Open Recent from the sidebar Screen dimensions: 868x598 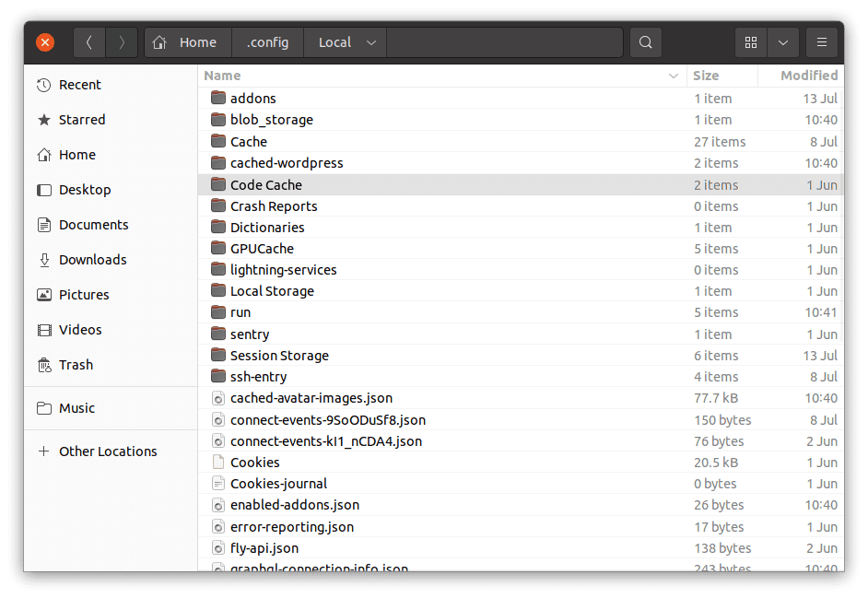78,84
